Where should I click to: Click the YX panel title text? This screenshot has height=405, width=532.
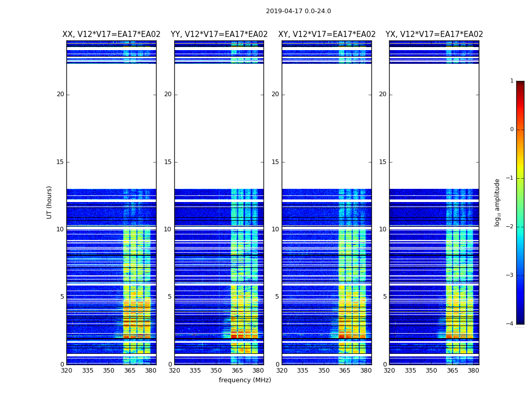[434, 34]
